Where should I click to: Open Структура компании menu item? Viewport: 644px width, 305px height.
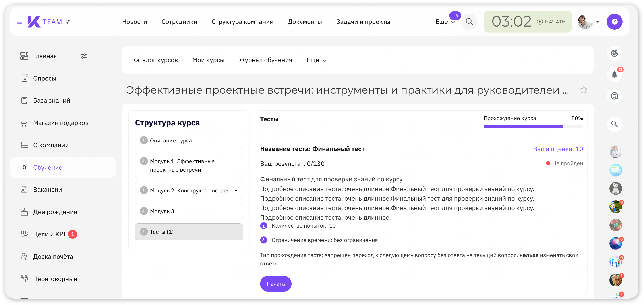(242, 22)
